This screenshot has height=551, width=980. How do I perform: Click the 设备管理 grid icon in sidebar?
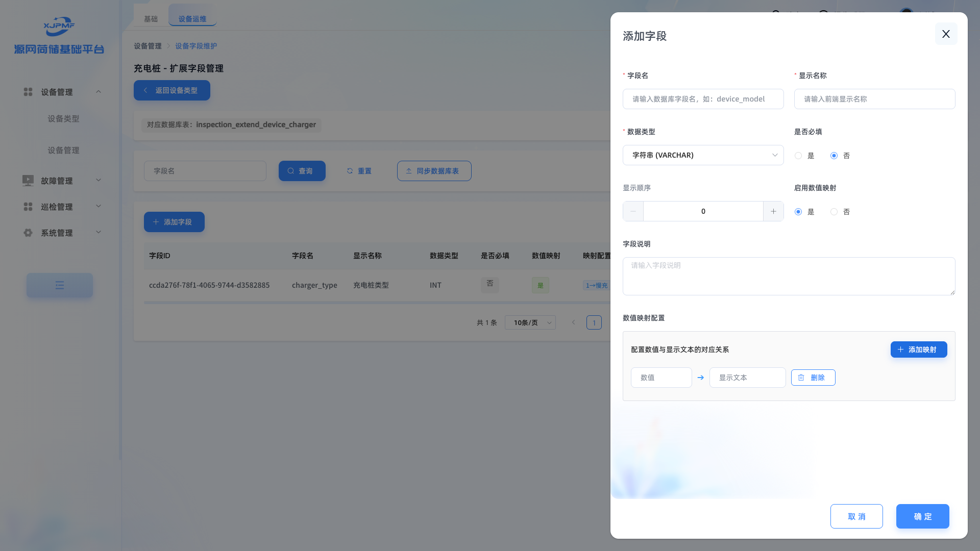pos(28,92)
